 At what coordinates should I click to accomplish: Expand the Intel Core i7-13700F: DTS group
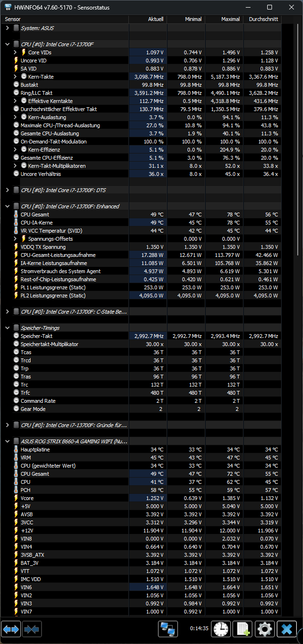tap(8, 190)
